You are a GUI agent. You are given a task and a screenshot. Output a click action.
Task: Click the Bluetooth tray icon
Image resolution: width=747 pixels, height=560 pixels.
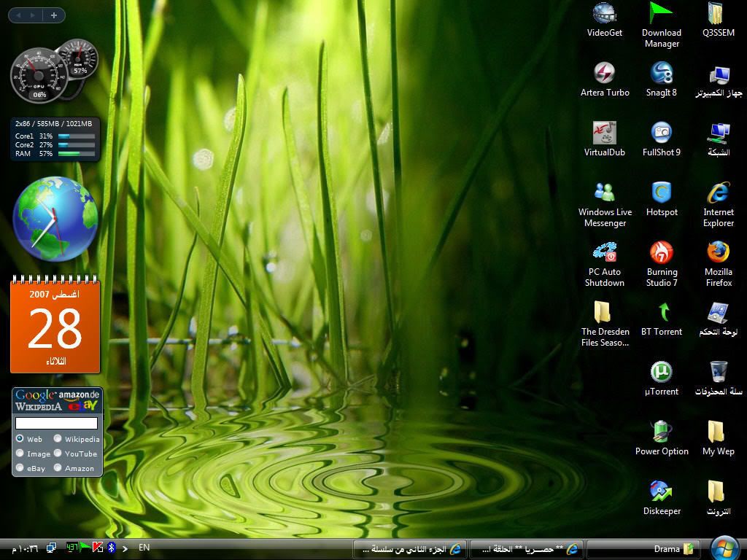pos(112,548)
